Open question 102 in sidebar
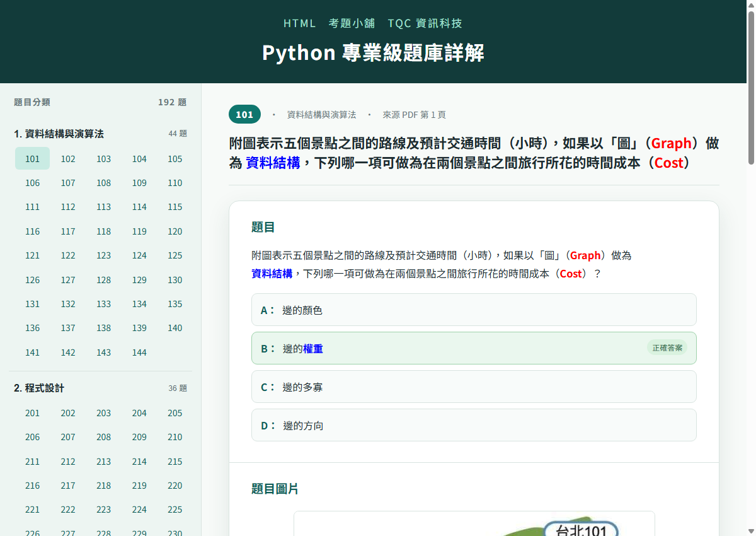Screen dimensions: 756x536 tap(68, 159)
